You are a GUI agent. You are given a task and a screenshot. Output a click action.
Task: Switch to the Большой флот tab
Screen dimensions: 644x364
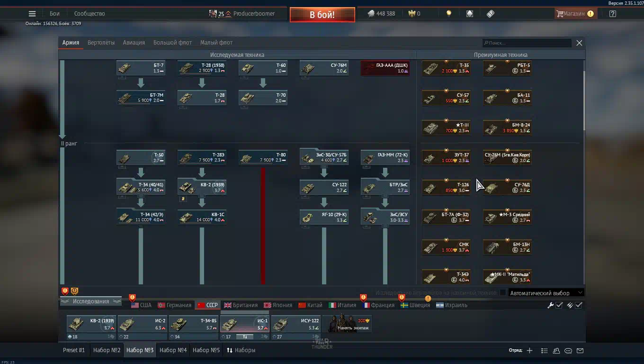tap(172, 43)
